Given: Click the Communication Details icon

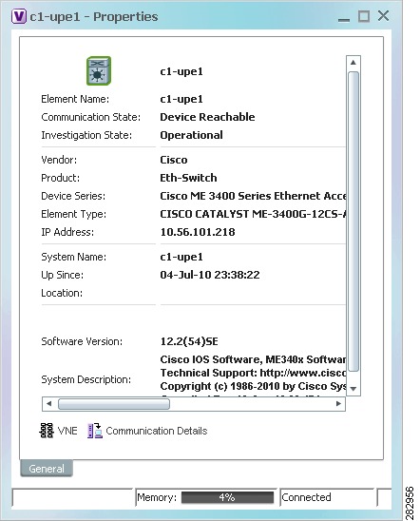Looking at the screenshot, I should pos(95,431).
